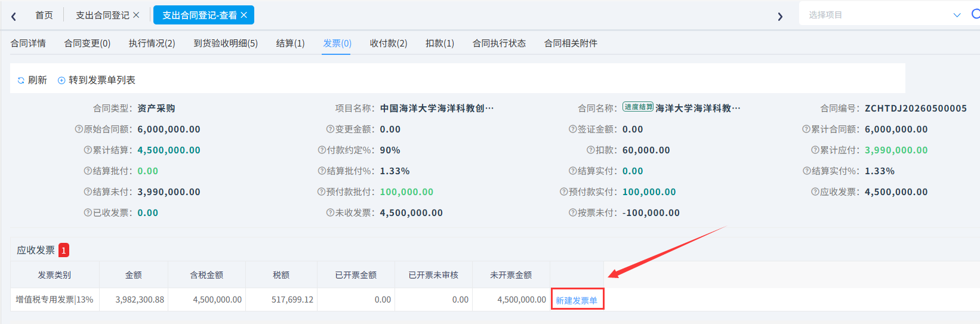Click the left tab-scroll chevron arrow
Screen dimensions: 980x324
point(14,16)
